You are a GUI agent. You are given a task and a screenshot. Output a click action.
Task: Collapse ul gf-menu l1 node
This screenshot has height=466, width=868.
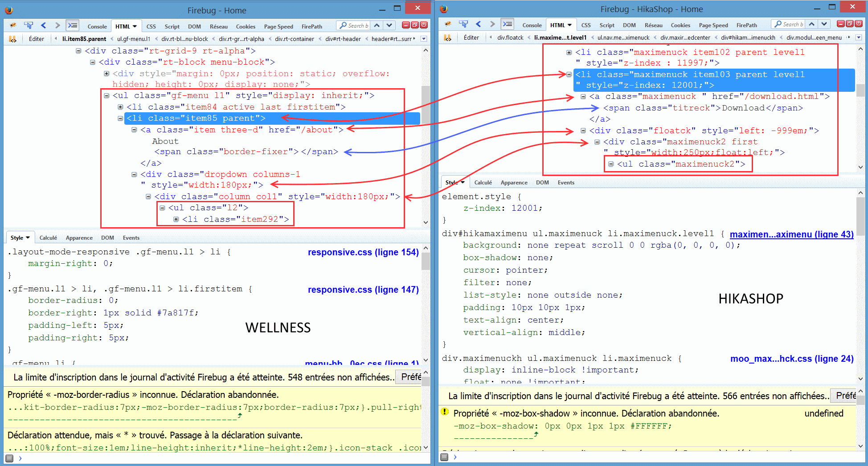tap(106, 95)
